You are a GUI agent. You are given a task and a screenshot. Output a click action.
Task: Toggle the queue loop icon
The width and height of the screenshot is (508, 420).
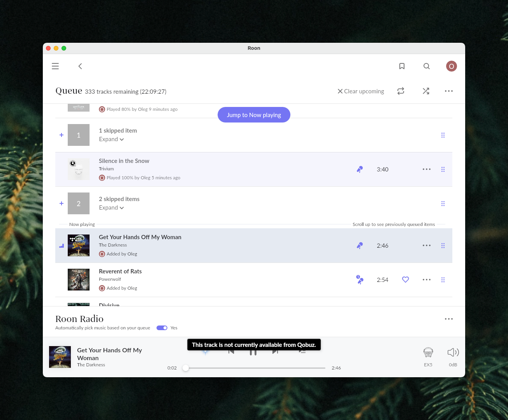point(401,91)
